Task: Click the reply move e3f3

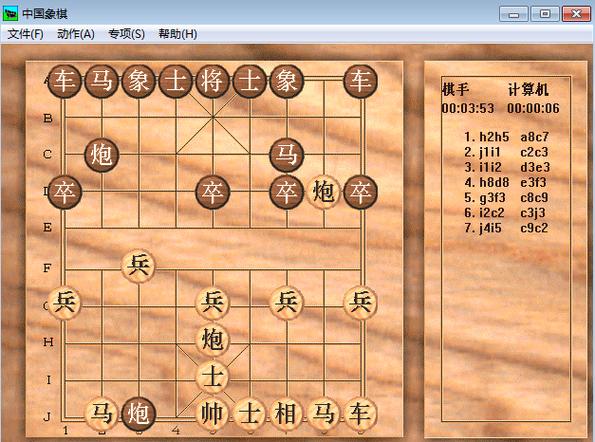Action: tap(533, 182)
